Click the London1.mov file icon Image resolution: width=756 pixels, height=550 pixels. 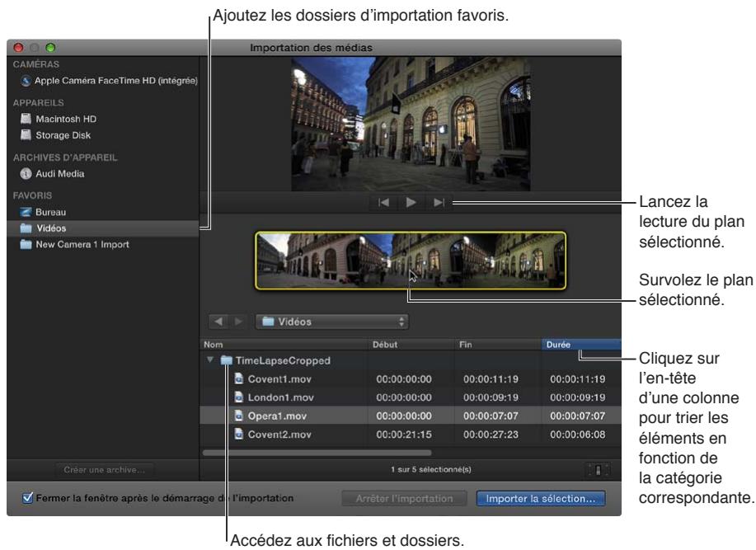(x=238, y=397)
